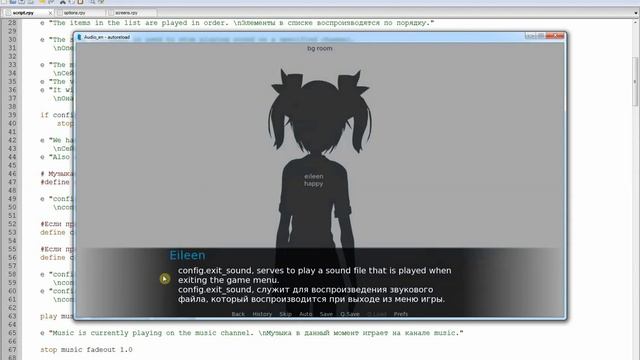This screenshot has height=360, width=640.
Task: Minimize the Audio_en game window
Action: pyautogui.click(x=529, y=36)
